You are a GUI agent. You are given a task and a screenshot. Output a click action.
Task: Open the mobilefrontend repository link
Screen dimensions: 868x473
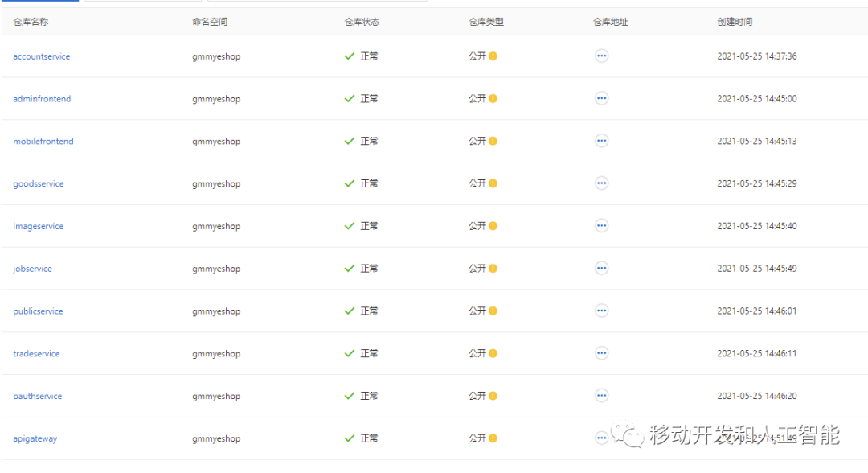(43, 142)
